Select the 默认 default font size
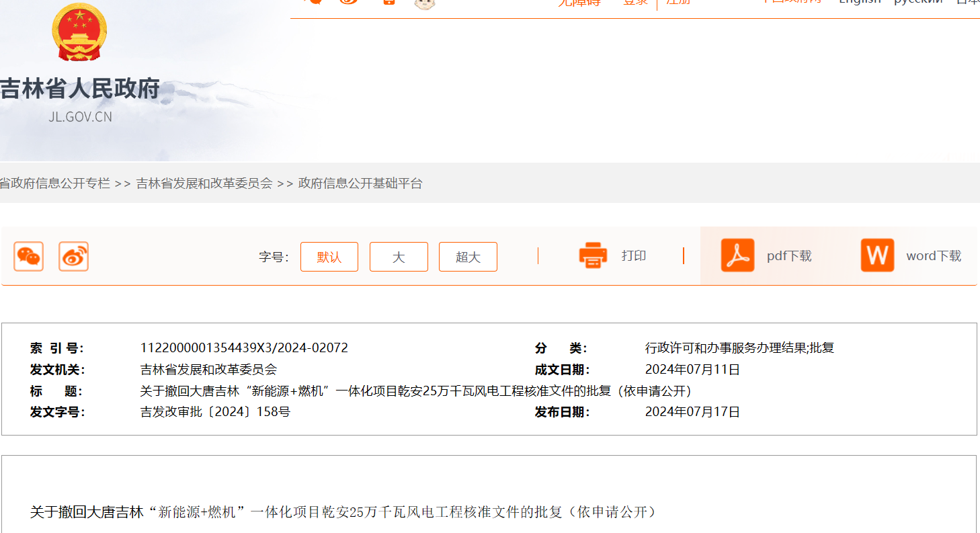The image size is (980, 533). [329, 256]
